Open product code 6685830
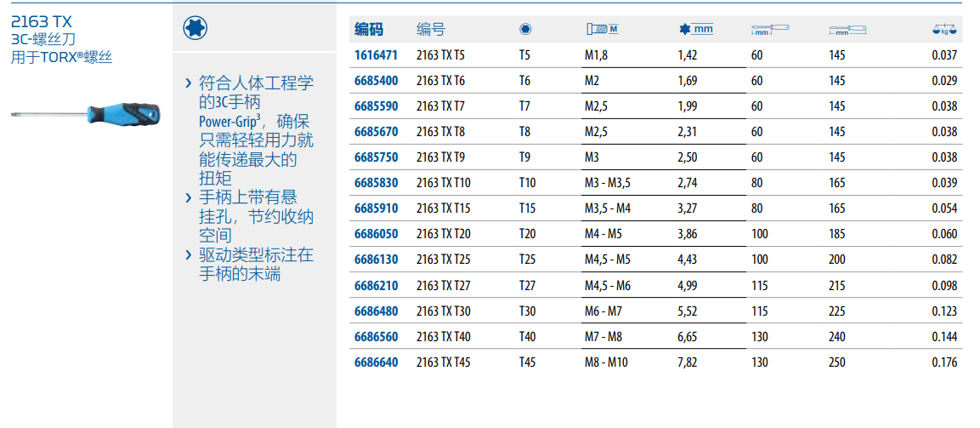The height and width of the screenshot is (428, 980). pos(375,184)
